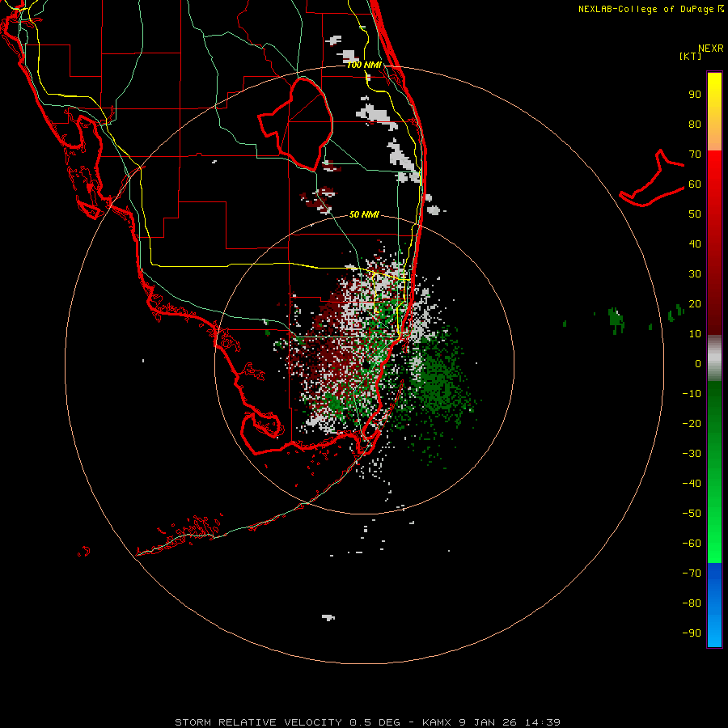Click the 80 value on the velocity scale
728x728 pixels.
coord(695,125)
